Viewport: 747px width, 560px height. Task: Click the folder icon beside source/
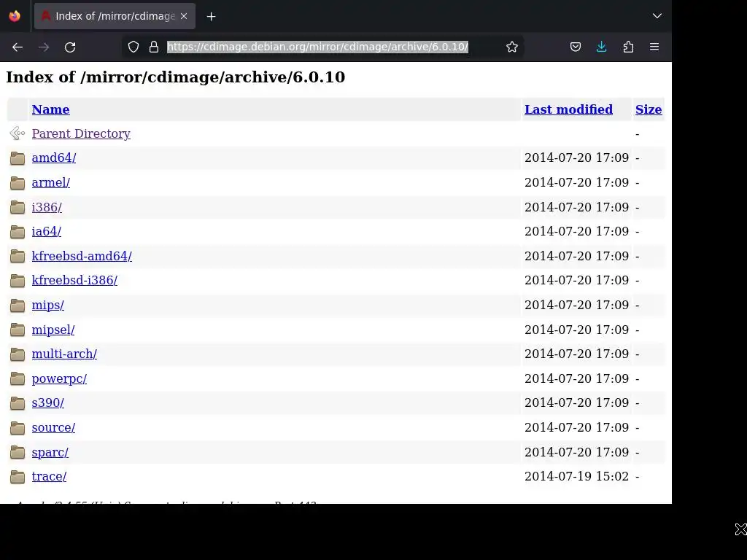tap(18, 428)
